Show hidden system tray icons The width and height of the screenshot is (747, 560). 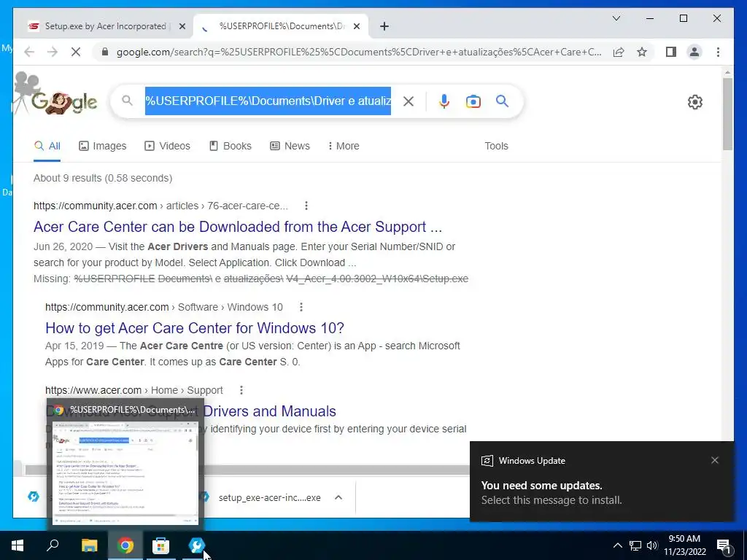tap(617, 545)
